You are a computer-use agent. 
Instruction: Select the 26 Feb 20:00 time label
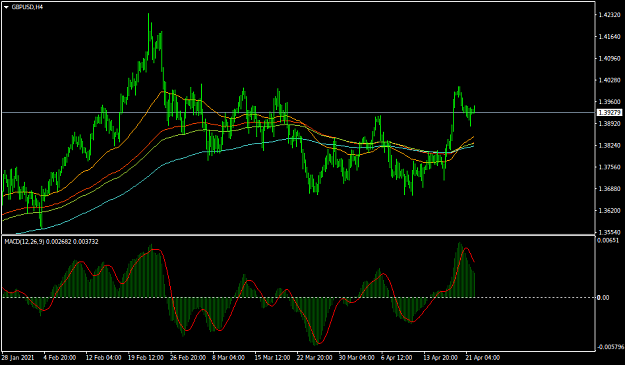188,358
